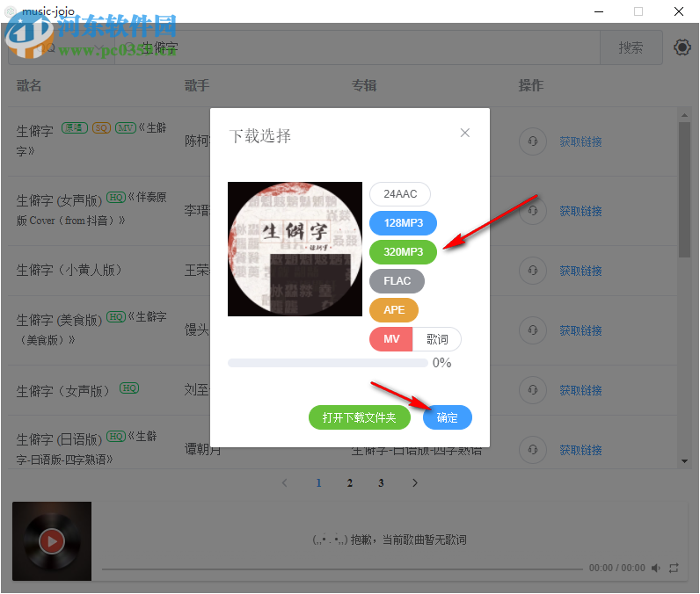The image size is (700, 594).
Task: Click the 歌名 column header
Action: [29, 85]
